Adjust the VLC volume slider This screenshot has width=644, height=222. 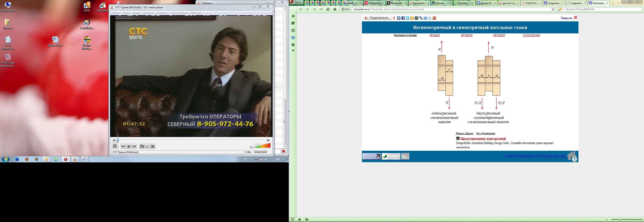(262, 146)
